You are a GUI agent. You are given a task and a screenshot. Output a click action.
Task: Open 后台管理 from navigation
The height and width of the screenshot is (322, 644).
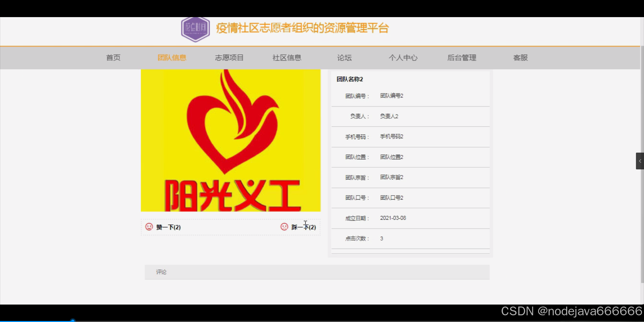point(462,58)
